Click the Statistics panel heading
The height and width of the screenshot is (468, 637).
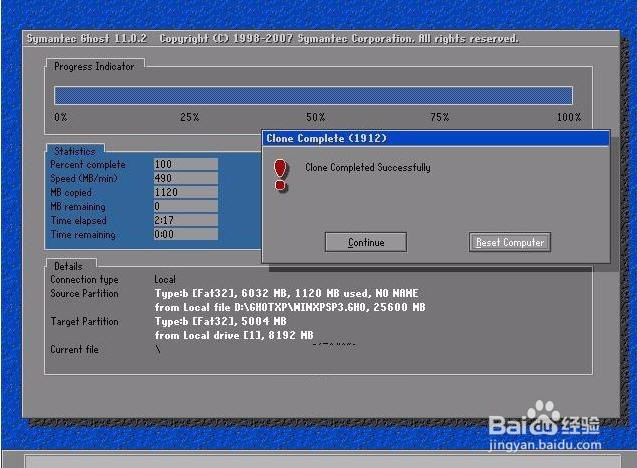point(75,151)
